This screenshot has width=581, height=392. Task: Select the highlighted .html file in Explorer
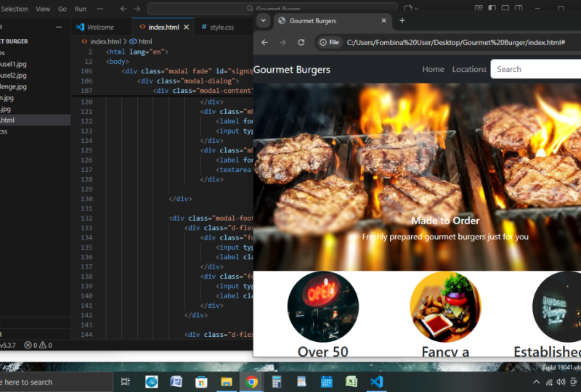click(35, 120)
